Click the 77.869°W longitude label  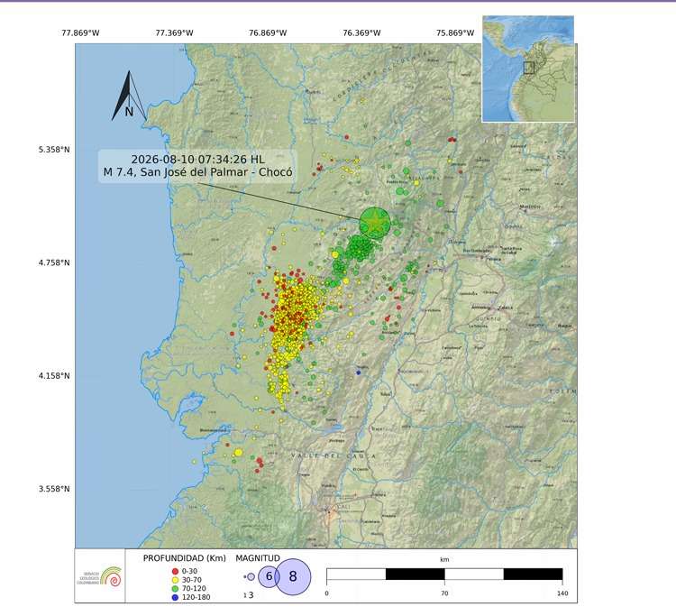point(80,32)
